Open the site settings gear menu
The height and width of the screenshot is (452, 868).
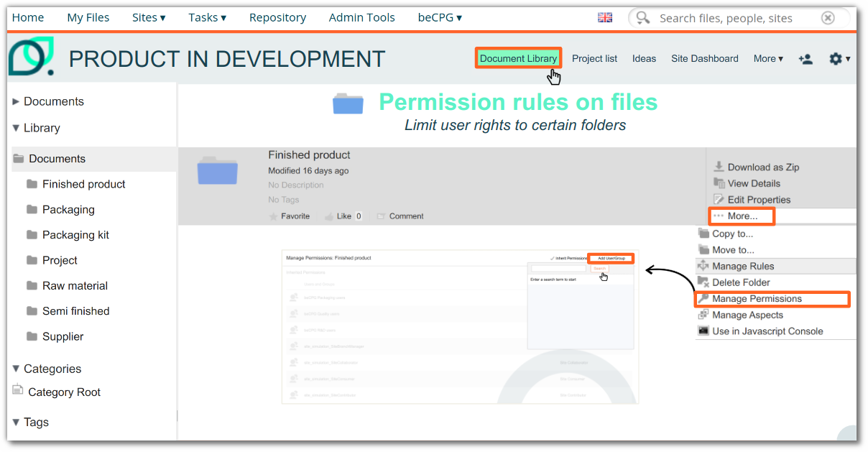839,59
